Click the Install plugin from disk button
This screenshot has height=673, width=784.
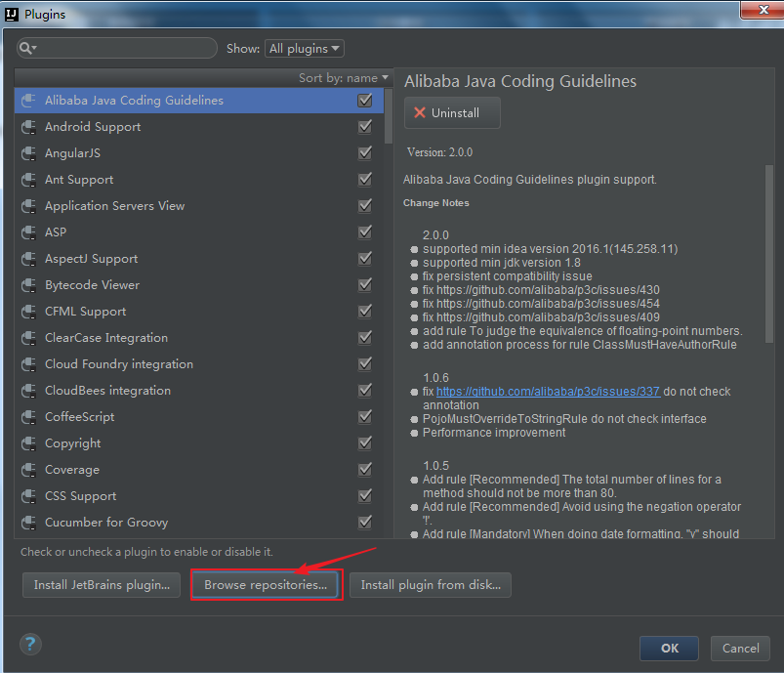430,584
